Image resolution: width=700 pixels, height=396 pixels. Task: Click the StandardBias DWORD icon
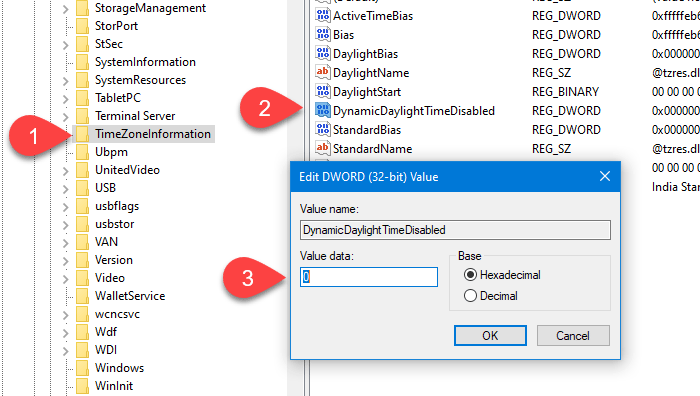pyautogui.click(x=322, y=129)
